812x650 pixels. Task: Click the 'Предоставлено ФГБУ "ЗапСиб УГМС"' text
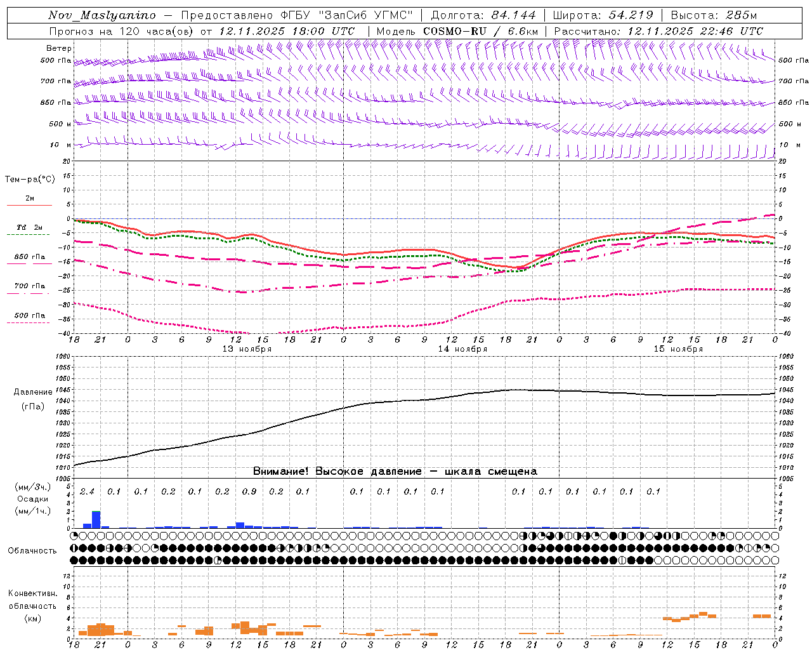[x=297, y=16]
